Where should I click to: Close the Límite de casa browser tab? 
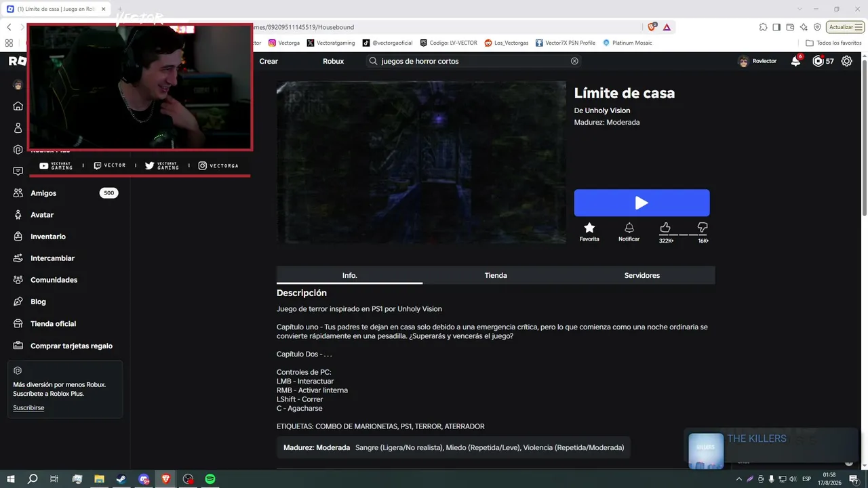[x=103, y=9]
